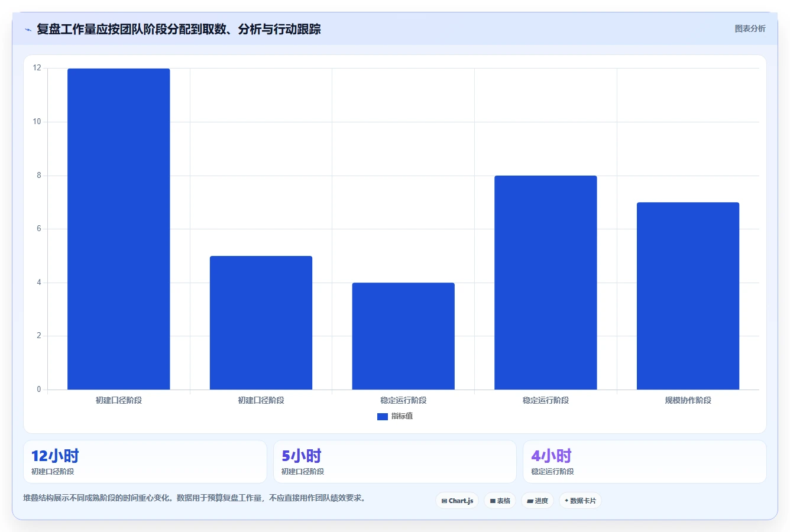
Task: Select the 进度 tag pill
Action: pyautogui.click(x=538, y=501)
